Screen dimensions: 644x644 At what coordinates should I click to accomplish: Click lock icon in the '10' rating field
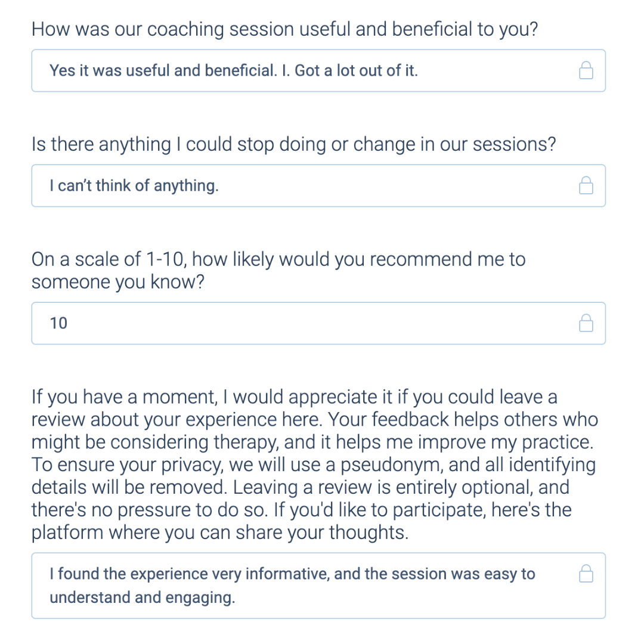pyautogui.click(x=586, y=323)
